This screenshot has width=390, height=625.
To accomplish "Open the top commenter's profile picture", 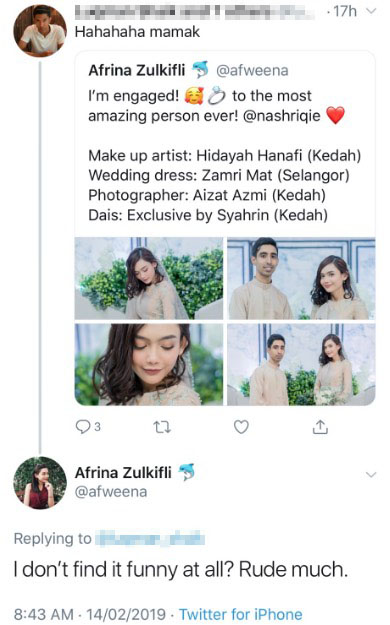I will tap(40, 31).
